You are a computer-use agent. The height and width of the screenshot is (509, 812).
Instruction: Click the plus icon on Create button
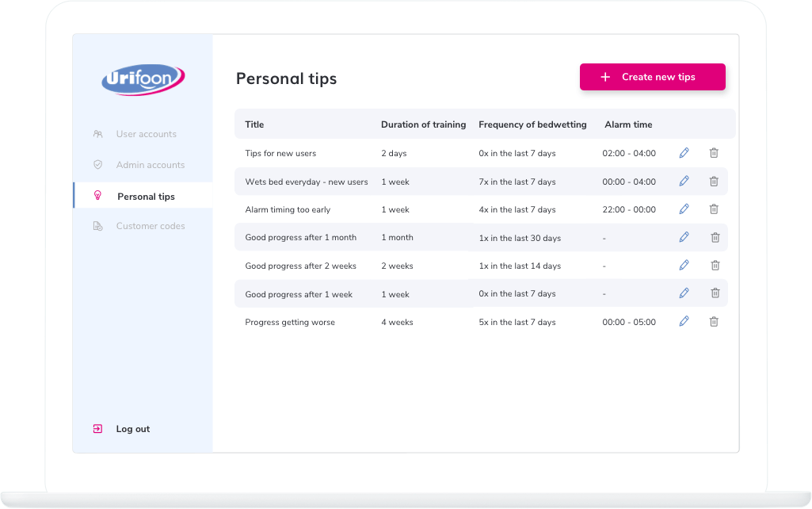[605, 77]
